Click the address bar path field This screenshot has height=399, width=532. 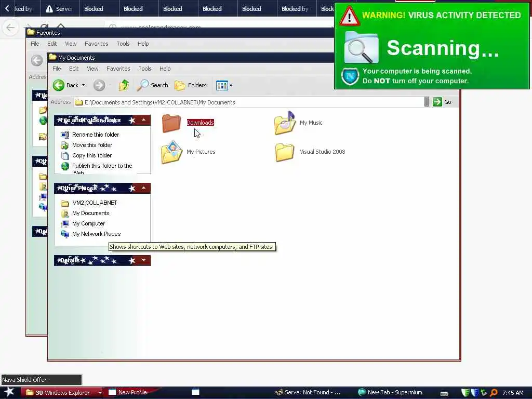pos(249,102)
